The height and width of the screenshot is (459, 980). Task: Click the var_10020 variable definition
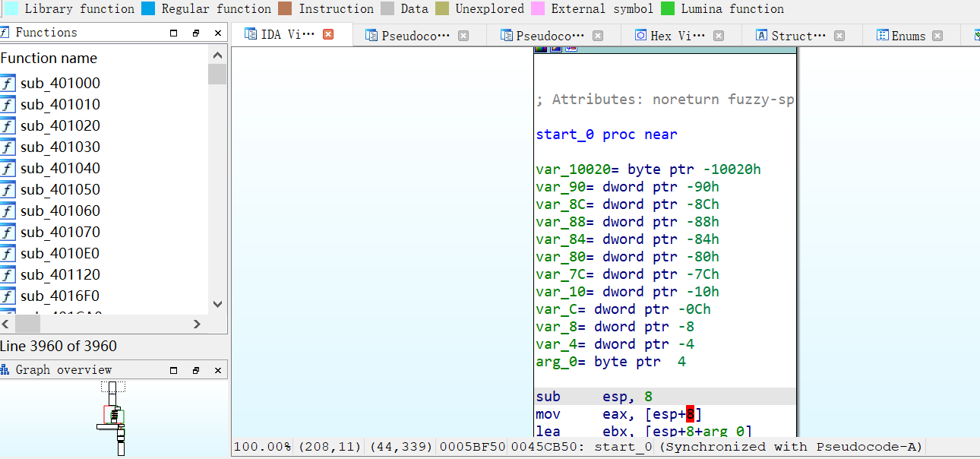coord(648,169)
